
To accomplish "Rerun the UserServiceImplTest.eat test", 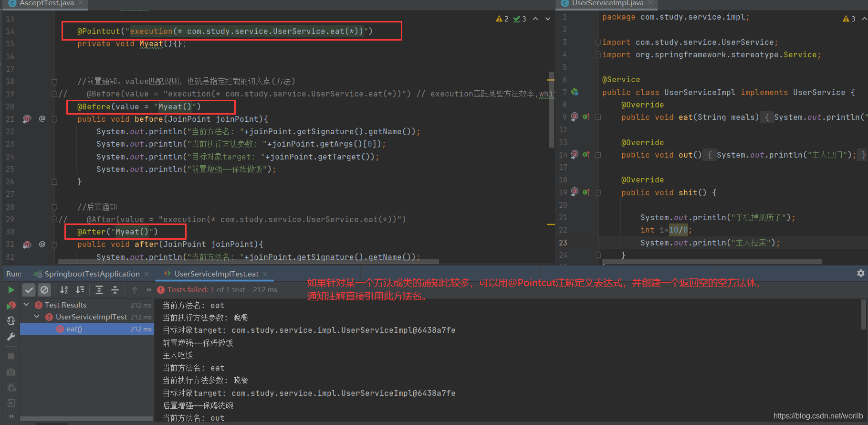I will coord(11,290).
